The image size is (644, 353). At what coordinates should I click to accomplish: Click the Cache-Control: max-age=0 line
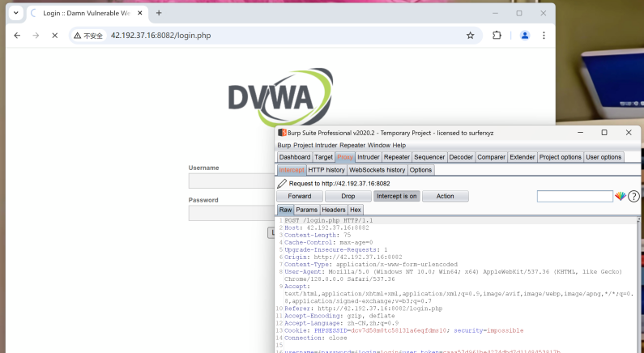(329, 243)
